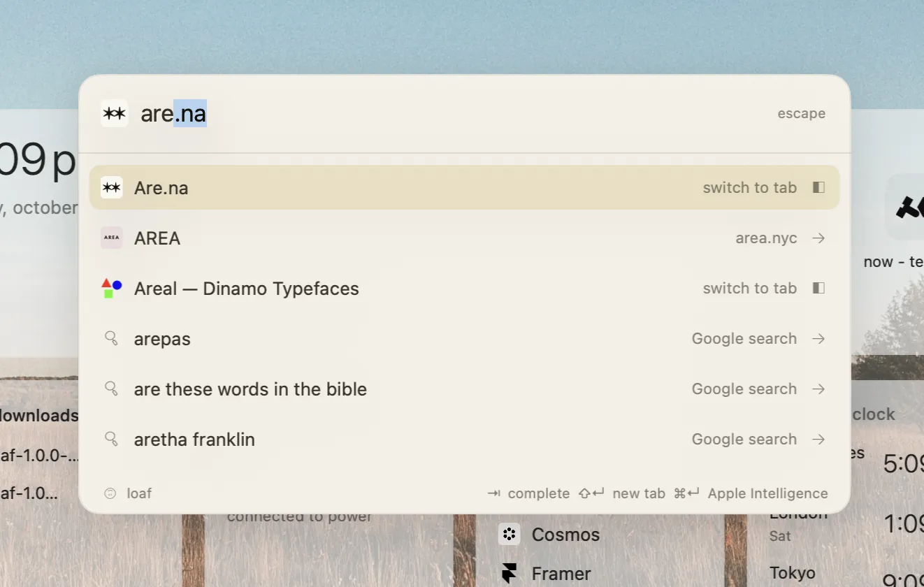The image size is (924, 587).
Task: Click the Tokyo clock entry in background
Action: coord(793,573)
